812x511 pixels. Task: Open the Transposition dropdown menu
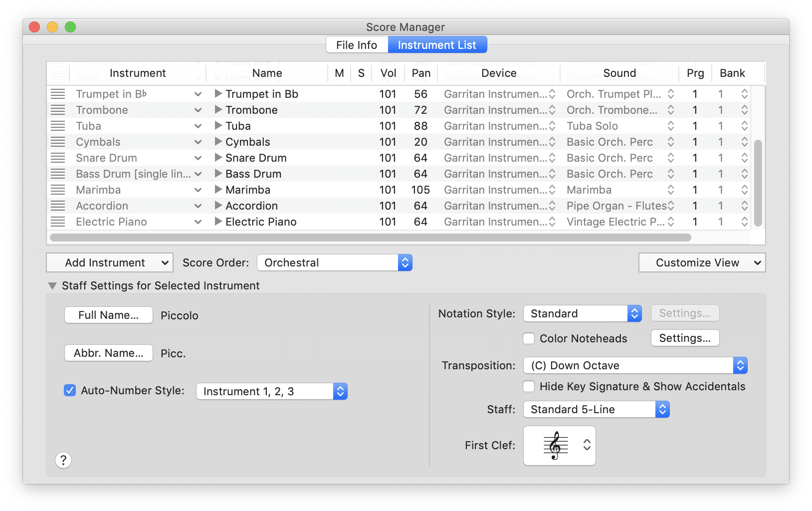point(635,365)
